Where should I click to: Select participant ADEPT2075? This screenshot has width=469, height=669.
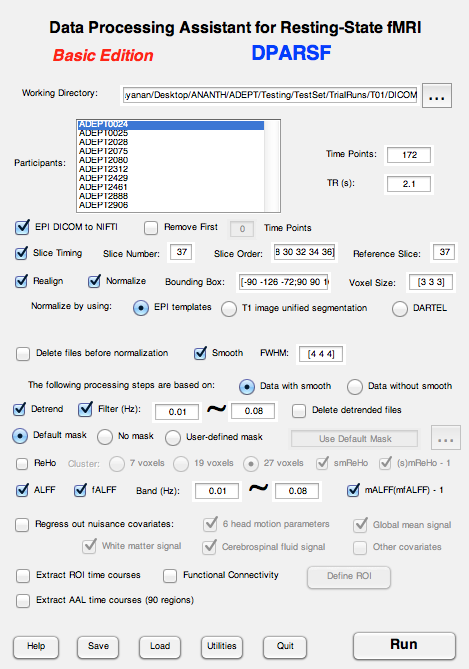point(171,151)
